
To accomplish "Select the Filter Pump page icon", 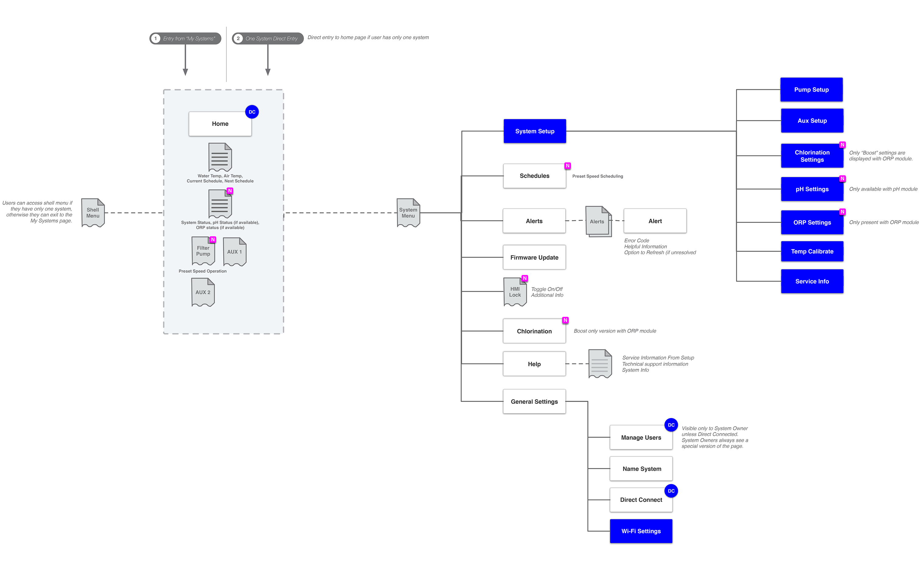I will 203,251.
